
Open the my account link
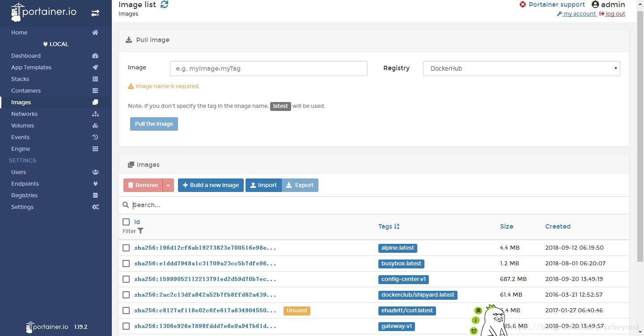(576, 14)
